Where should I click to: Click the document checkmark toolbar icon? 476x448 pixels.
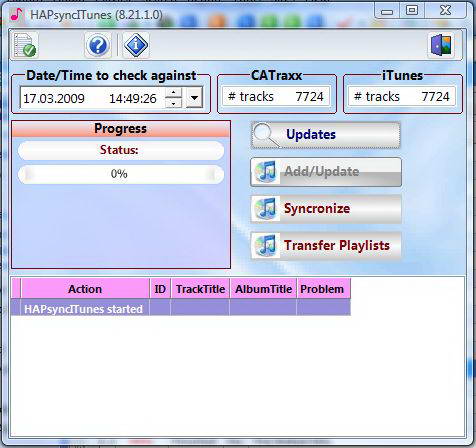(25, 45)
